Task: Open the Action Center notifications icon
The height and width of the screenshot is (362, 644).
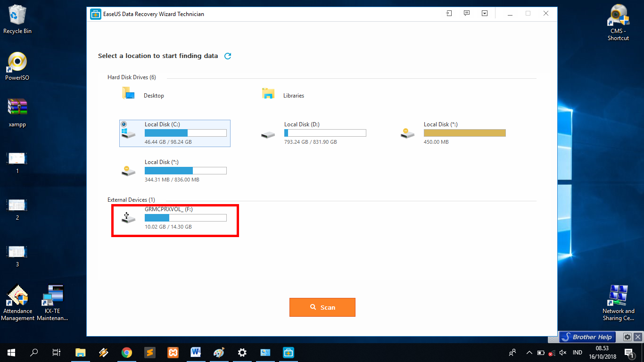Action: 628,352
